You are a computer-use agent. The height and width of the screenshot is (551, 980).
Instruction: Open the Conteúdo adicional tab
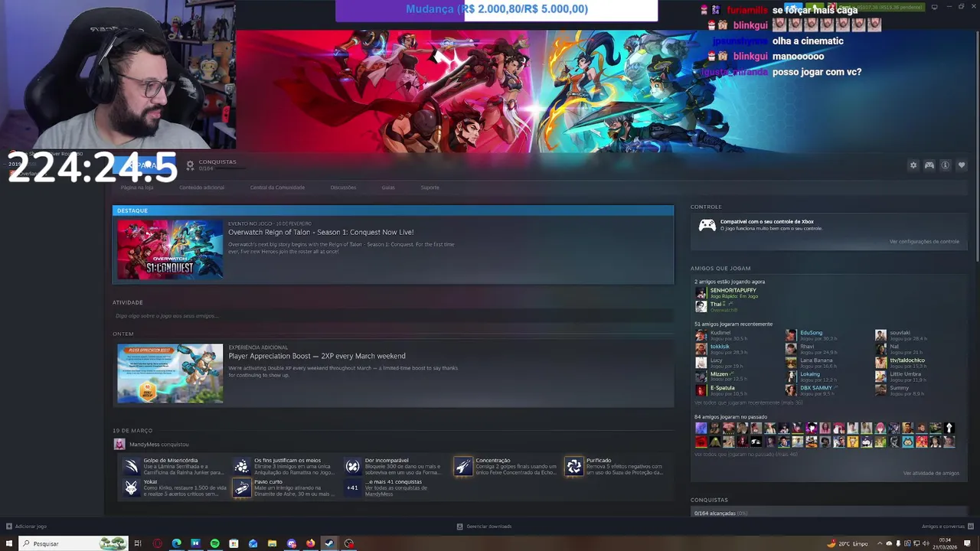202,187
